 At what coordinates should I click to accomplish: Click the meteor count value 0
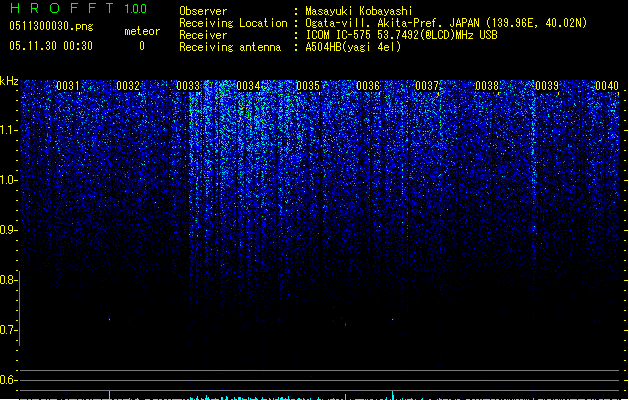[142, 46]
